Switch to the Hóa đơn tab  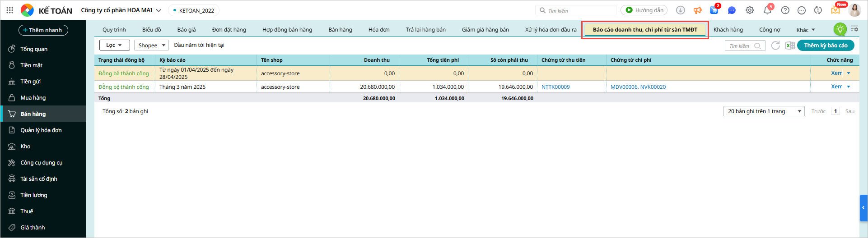click(378, 30)
